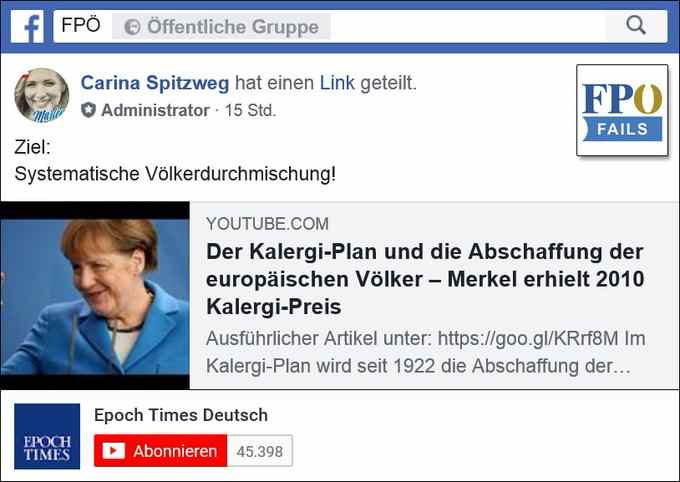Click the Ausführlicher Artikel description text

tap(425, 352)
